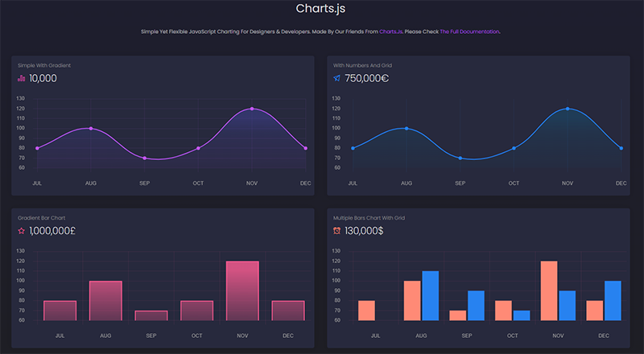Click the JUL data point on the purple line chart
The height and width of the screenshot is (354, 644).
pyautogui.click(x=37, y=148)
